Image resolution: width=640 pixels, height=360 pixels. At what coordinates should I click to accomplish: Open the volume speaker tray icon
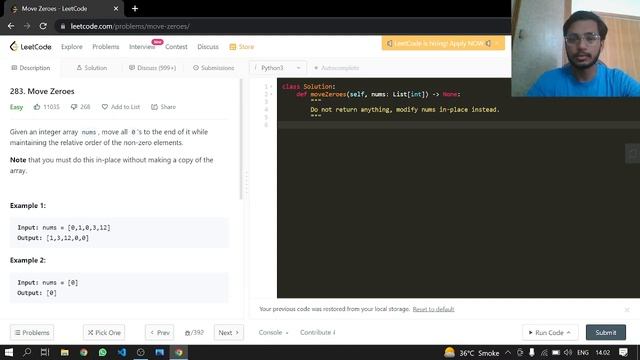568,353
